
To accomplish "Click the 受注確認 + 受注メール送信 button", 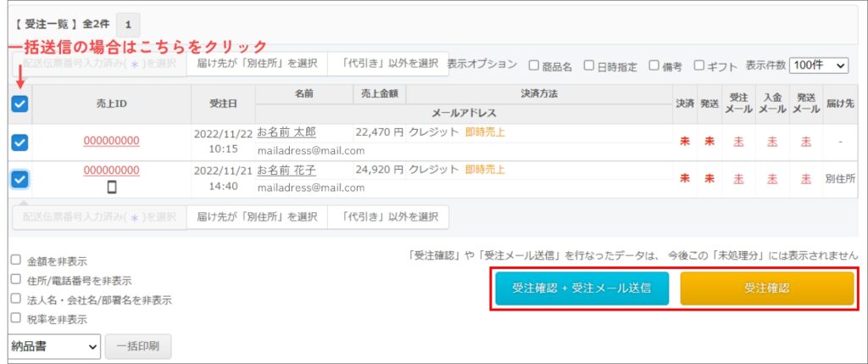I will pyautogui.click(x=581, y=288).
